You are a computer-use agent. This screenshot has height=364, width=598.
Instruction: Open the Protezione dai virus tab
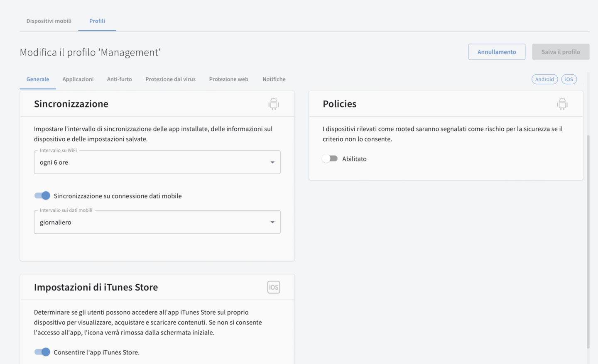coord(170,79)
